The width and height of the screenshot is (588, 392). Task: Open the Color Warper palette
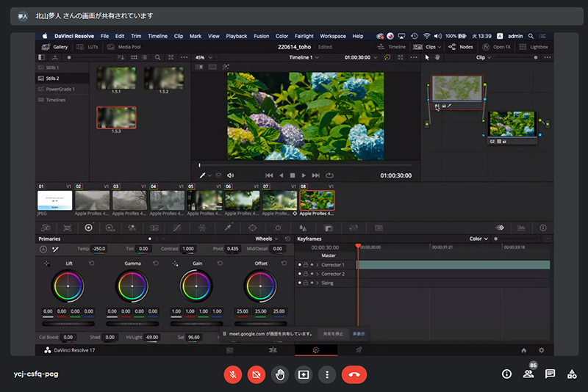point(202,228)
